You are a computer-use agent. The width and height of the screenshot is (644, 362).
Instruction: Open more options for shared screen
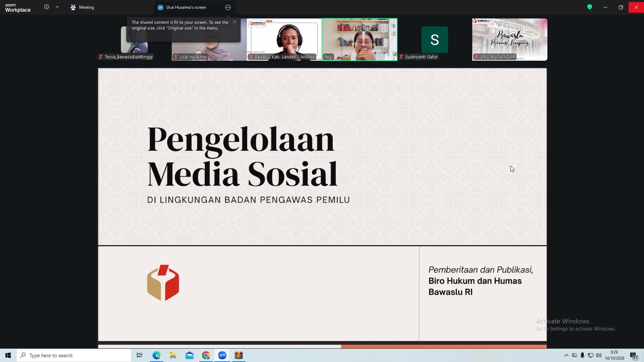[x=228, y=7]
